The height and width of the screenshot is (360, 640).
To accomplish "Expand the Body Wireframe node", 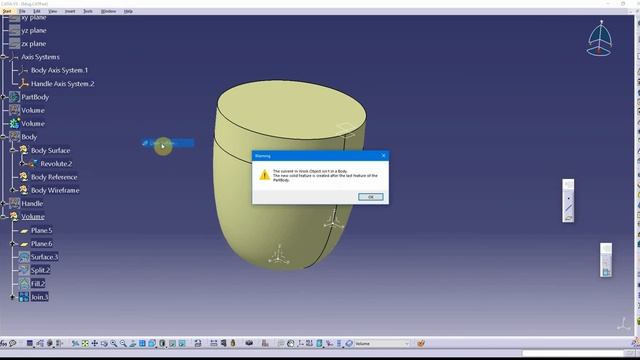I will point(13,190).
